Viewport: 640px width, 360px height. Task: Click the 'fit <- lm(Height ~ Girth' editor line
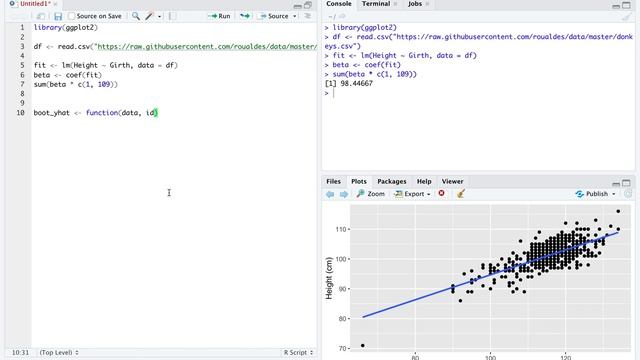106,65
